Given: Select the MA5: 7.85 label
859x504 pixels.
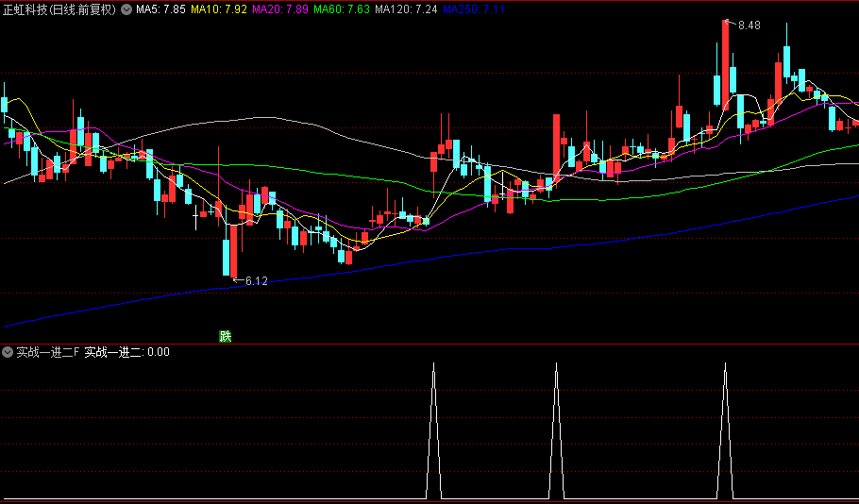Looking at the screenshot, I should 161,9.
